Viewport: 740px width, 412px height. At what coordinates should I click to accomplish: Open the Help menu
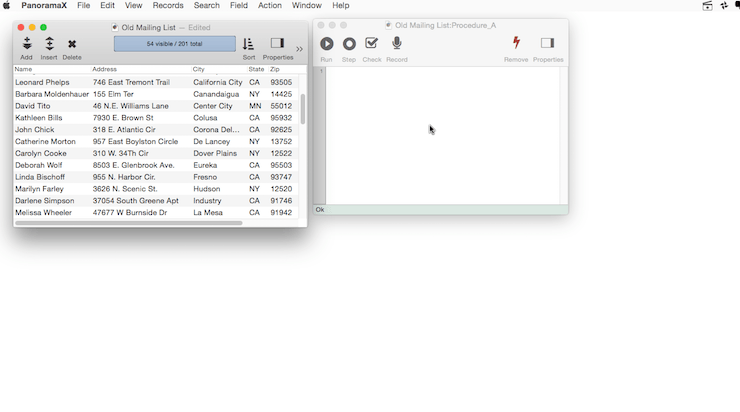coord(341,6)
